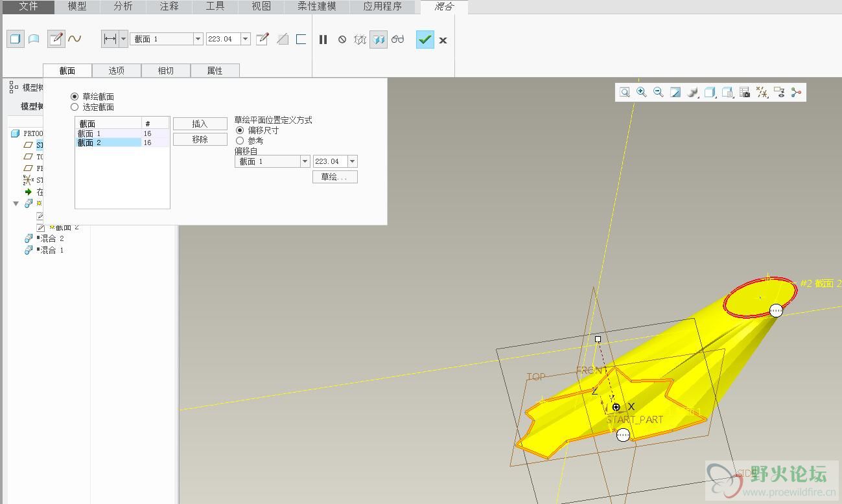842x504 pixels.
Task: Choose the blend with selected sections curve icon
Action: click(x=75, y=39)
